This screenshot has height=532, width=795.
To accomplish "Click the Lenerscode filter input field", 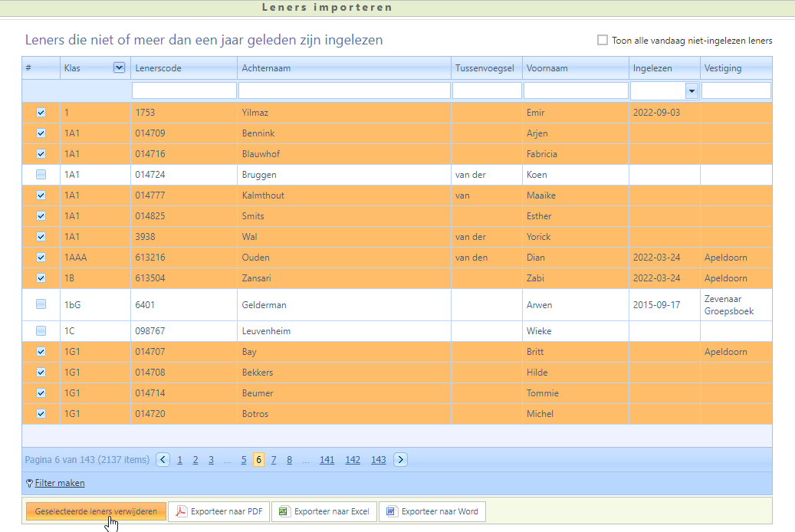I will (x=184, y=90).
